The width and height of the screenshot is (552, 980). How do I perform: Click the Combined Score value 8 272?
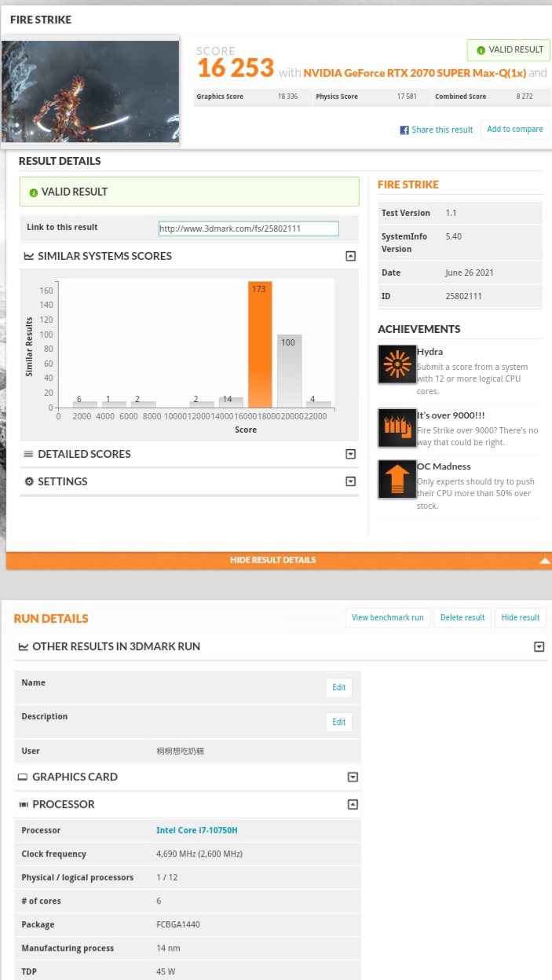(x=524, y=97)
